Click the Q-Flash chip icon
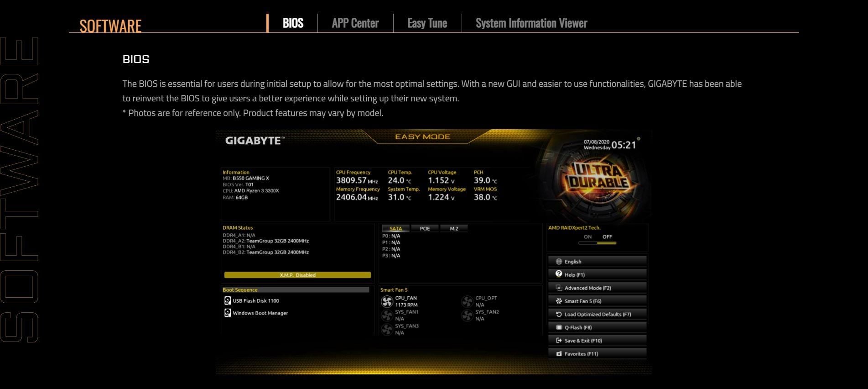868x389 pixels. pos(559,327)
